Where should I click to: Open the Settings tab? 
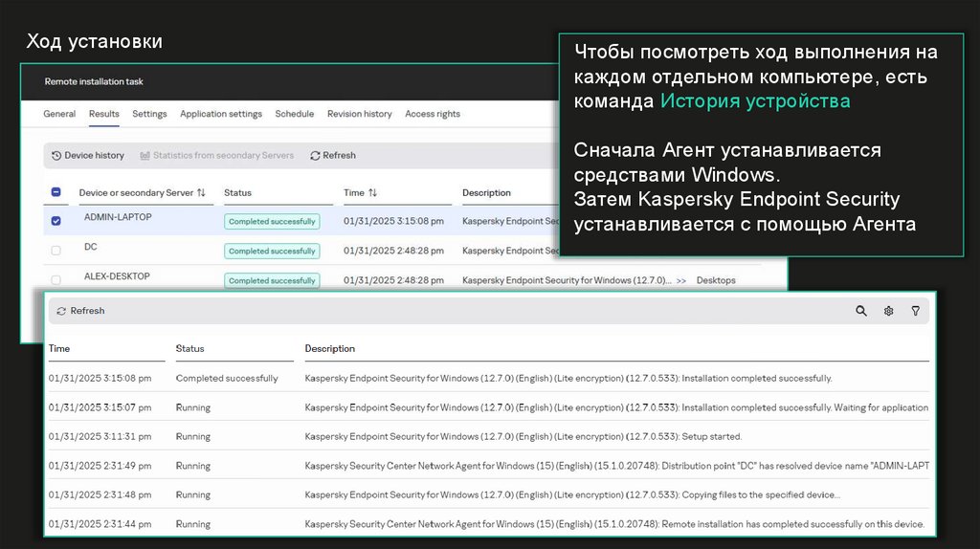point(149,115)
